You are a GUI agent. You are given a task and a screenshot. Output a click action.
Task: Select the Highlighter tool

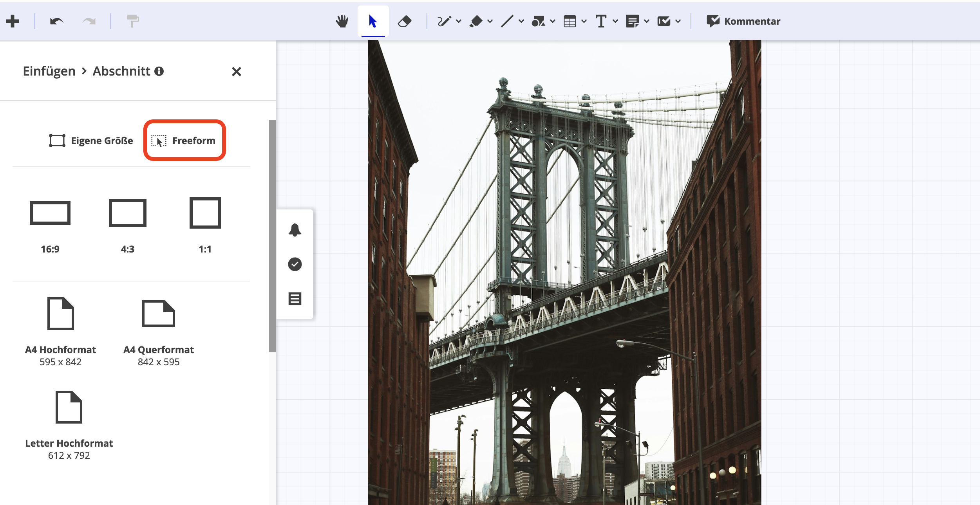[x=476, y=20]
